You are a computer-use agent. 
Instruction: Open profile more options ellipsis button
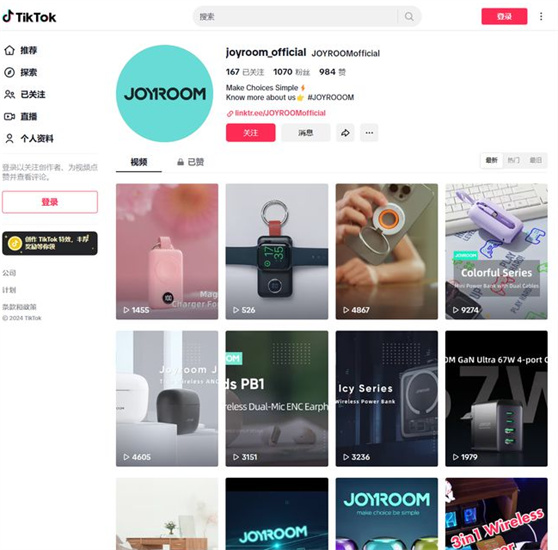(369, 133)
